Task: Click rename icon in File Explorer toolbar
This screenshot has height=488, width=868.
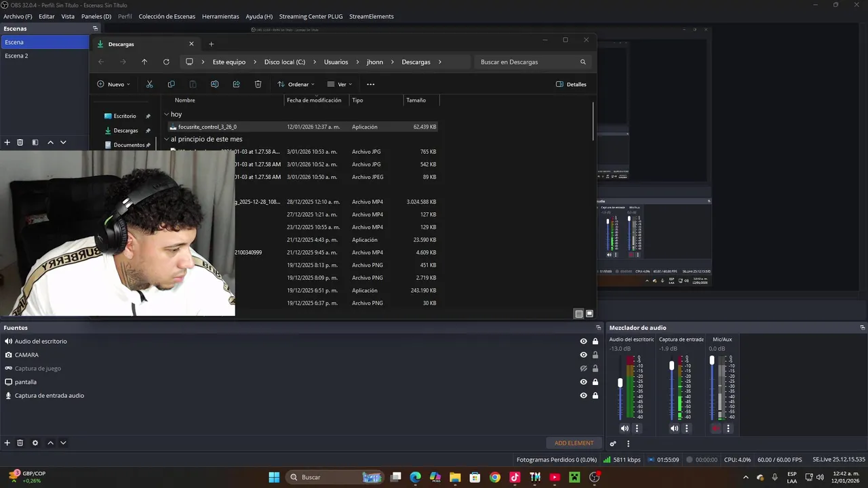Action: click(x=214, y=84)
